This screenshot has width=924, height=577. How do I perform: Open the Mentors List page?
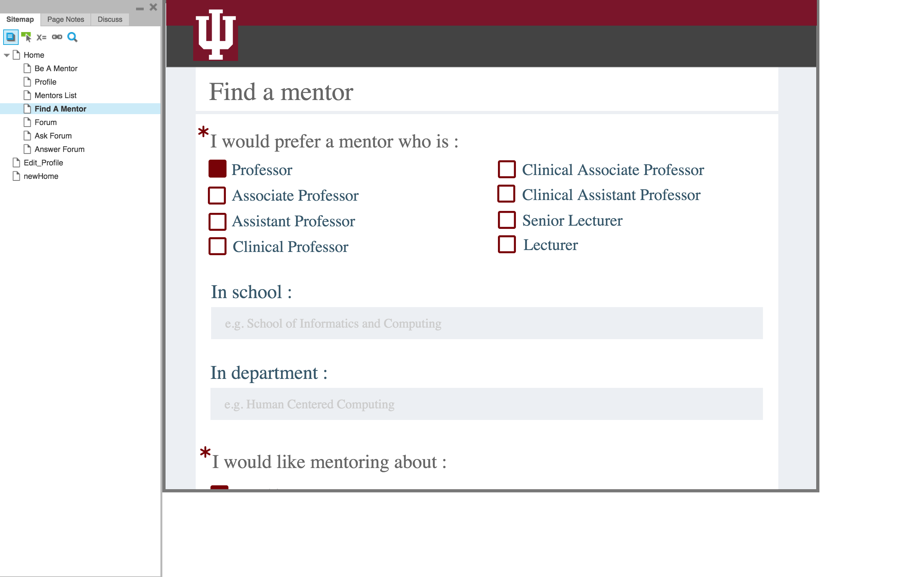coord(56,96)
